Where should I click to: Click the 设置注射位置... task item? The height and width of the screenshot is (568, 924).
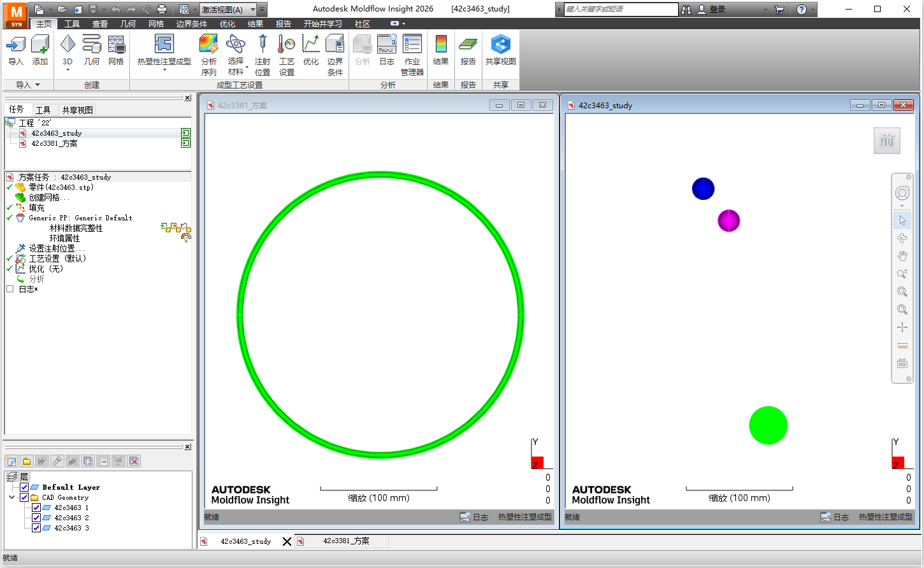pyautogui.click(x=57, y=248)
